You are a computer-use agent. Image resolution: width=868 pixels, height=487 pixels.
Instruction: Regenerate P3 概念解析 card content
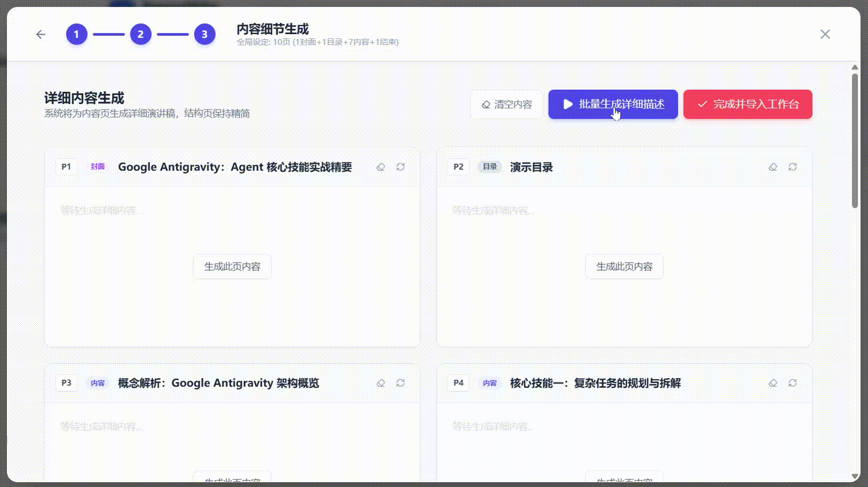click(400, 383)
